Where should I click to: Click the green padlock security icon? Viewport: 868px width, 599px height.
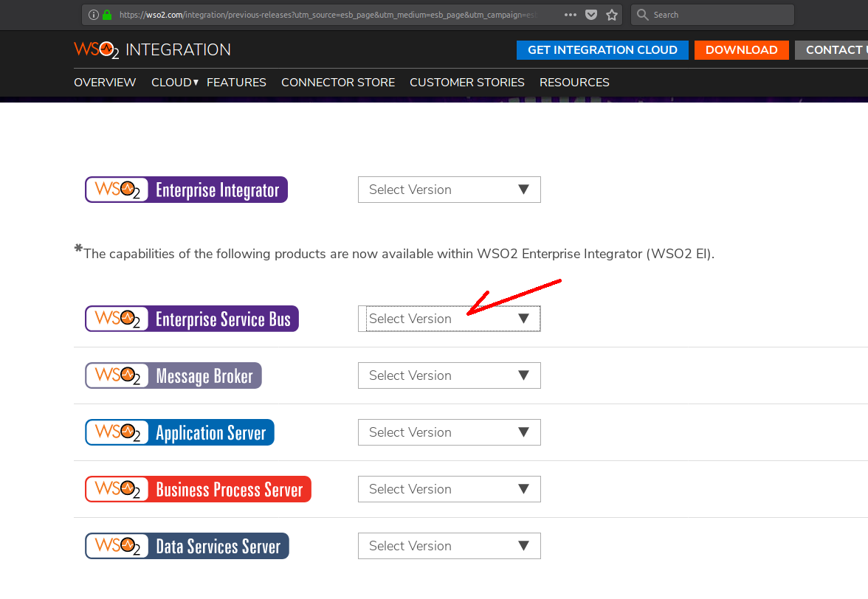[x=108, y=15]
